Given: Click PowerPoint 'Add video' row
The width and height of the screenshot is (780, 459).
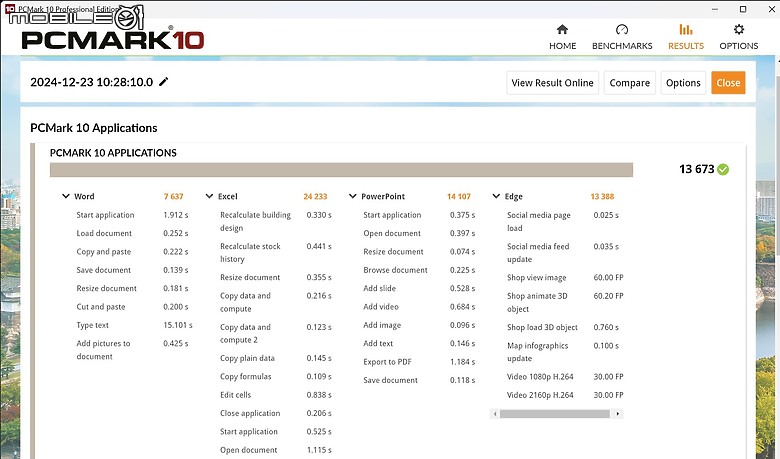Looking at the screenshot, I should (x=419, y=307).
